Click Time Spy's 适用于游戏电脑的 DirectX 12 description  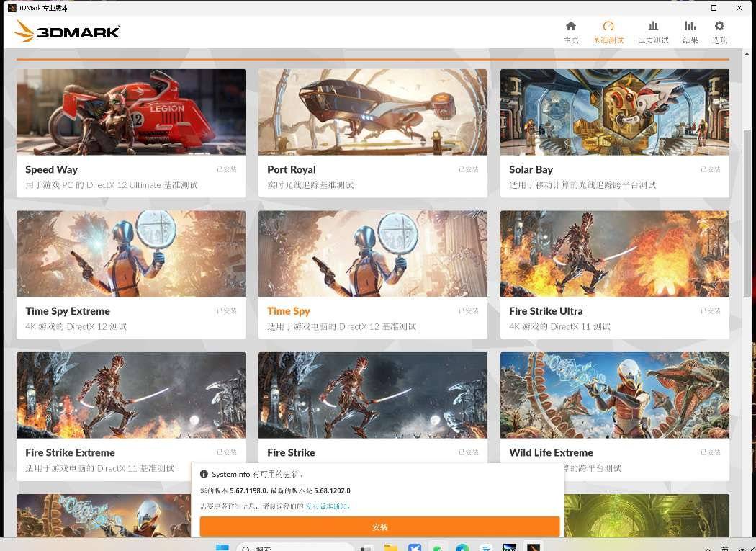point(341,327)
